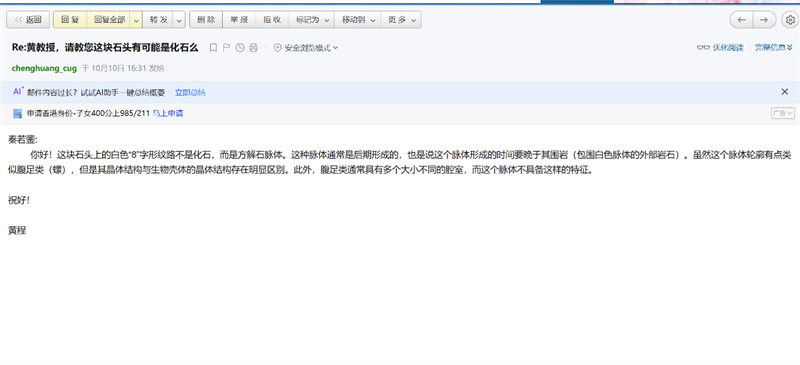
Task: Click the ad text 申请香港身份-子女400分上985/211
Action: click(88, 113)
